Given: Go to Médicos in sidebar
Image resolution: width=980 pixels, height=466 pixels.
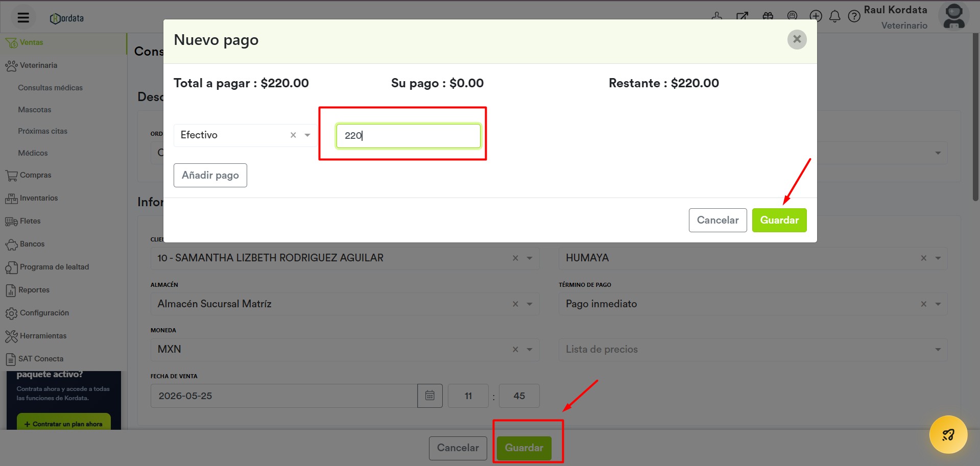Looking at the screenshot, I should coord(33,153).
